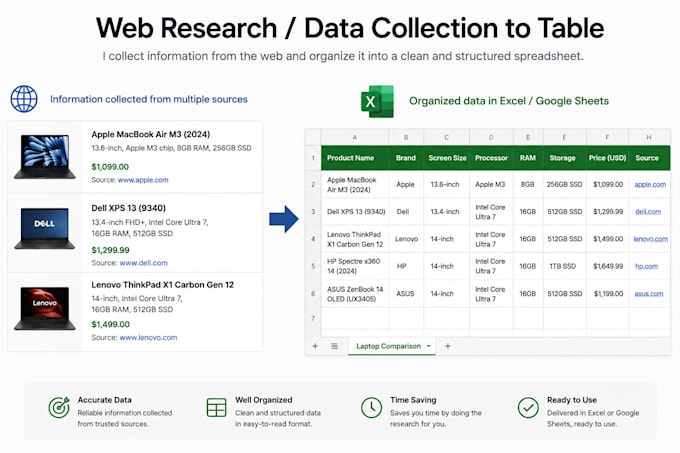Click the Price (USD) header cell
Screen dimensions: 680x453
point(607,158)
